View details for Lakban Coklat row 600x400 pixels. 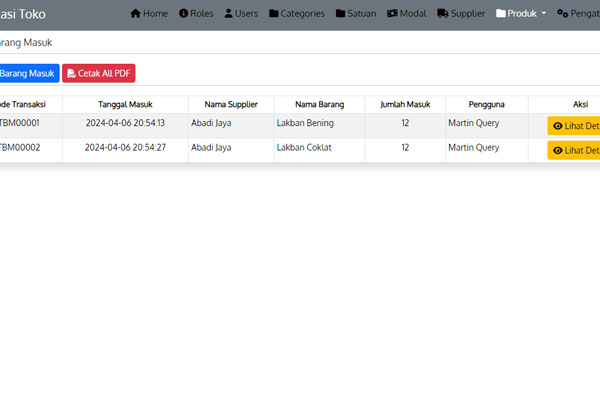(x=574, y=150)
